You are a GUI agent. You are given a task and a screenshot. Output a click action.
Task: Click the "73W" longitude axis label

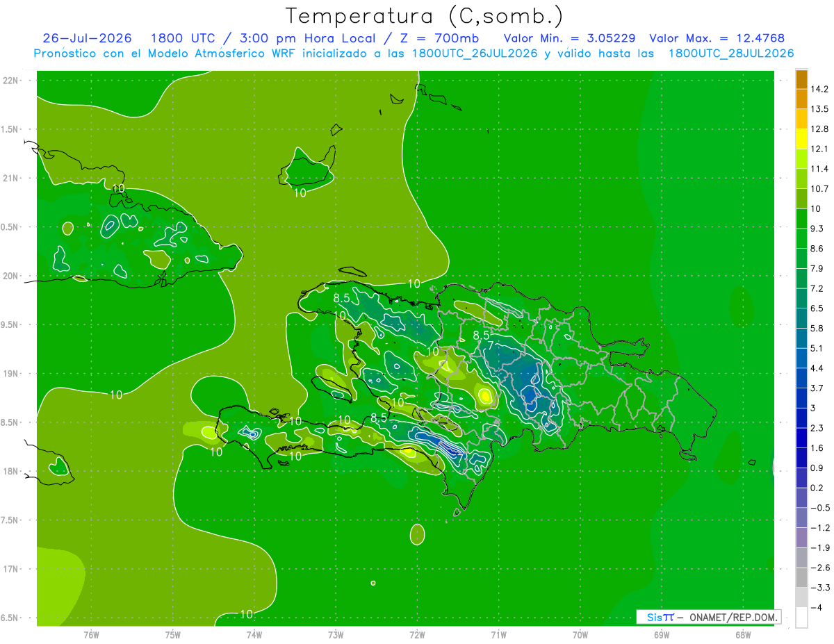point(336,635)
